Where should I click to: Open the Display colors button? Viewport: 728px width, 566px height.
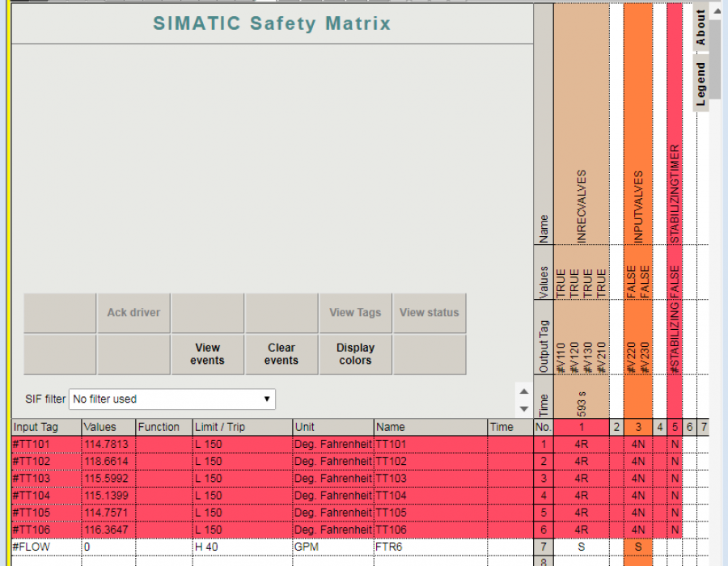355,354
